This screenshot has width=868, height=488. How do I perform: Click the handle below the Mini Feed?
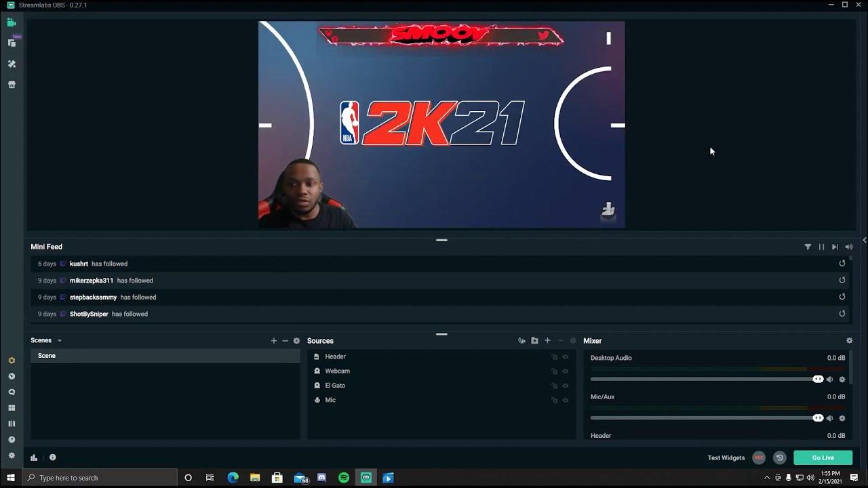point(441,334)
